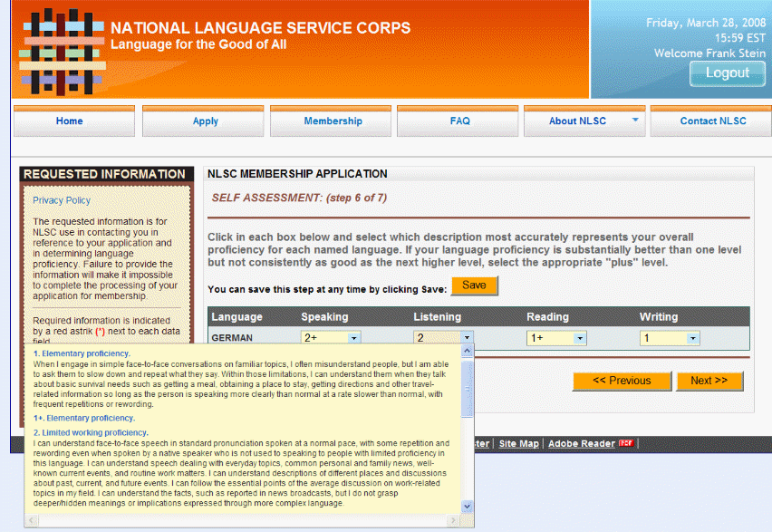Screen dimensions: 772x532
Task: Select 1+. Elementary proficiency option
Action: coord(84,418)
